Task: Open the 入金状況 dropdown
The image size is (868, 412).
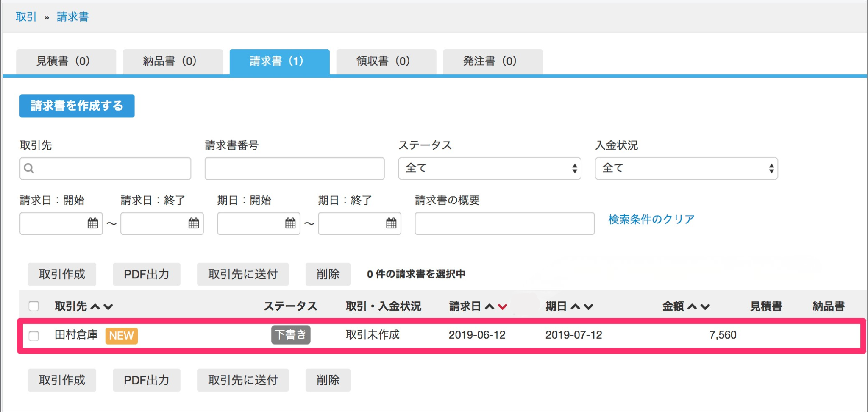Action: (x=686, y=168)
